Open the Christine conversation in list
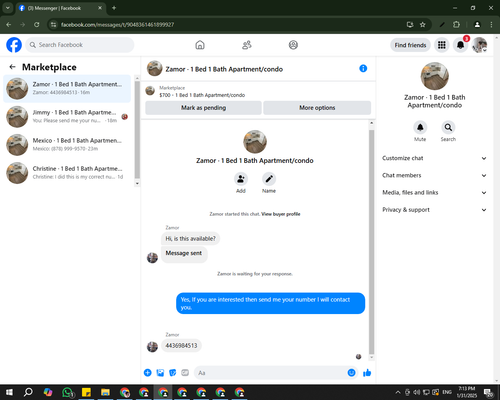 (x=67, y=173)
